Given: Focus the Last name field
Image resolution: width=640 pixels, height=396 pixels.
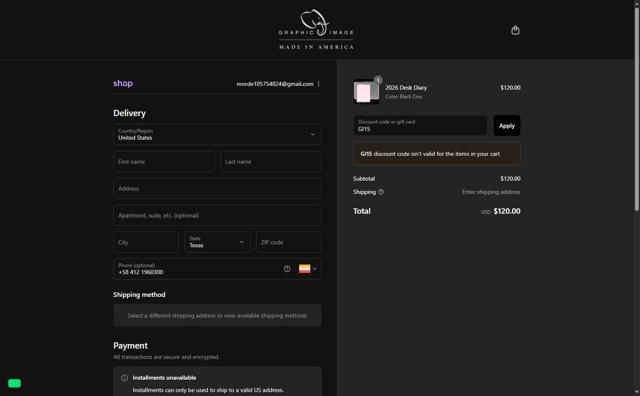Looking at the screenshot, I should (x=271, y=162).
